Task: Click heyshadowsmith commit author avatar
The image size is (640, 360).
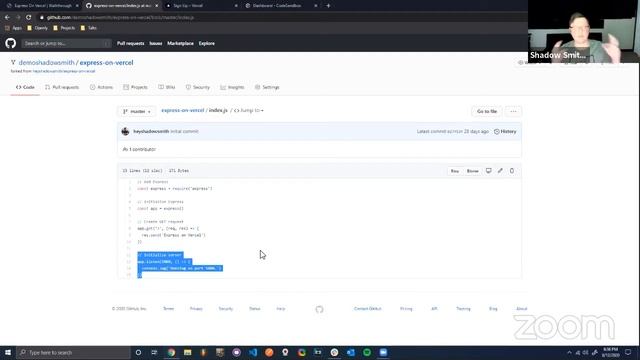Action: click(125, 131)
